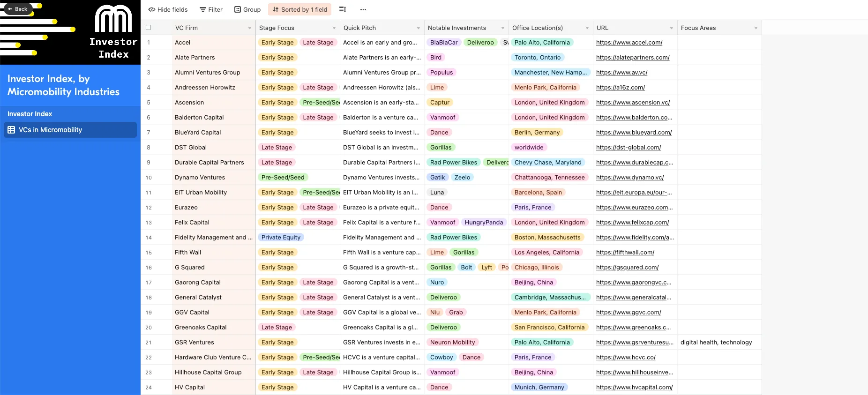Expand the Notable Investments column dropdown
This screenshot has width=868, height=395.
point(503,28)
